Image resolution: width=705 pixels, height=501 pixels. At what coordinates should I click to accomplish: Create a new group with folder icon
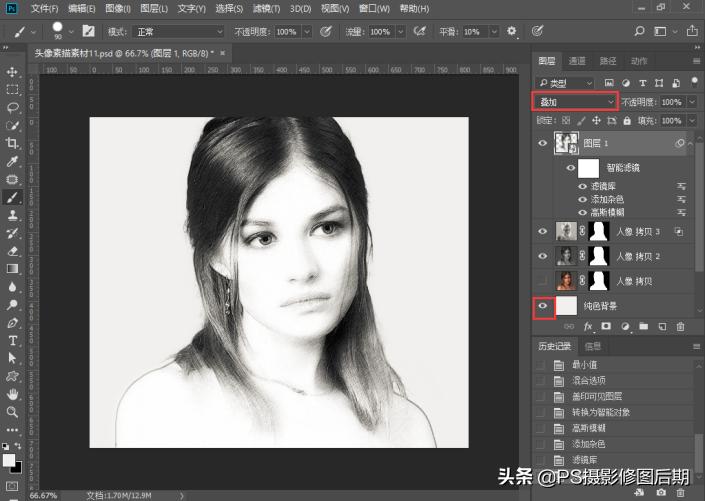click(x=644, y=326)
